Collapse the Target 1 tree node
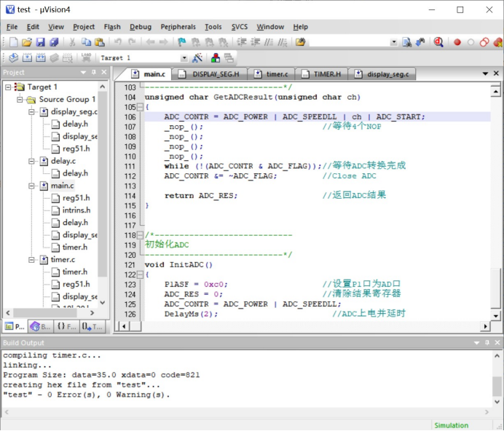 click(8, 87)
